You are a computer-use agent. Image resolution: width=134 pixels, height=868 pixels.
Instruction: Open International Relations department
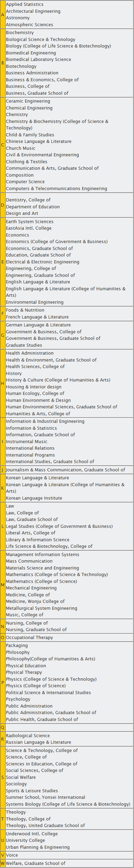pos(30,448)
